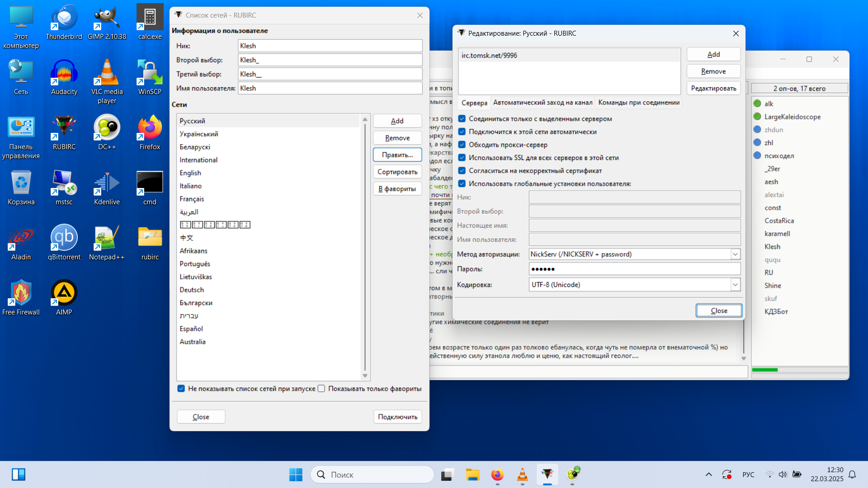Show hidden system tray icons chevron
The height and width of the screenshot is (488, 868).
click(708, 474)
